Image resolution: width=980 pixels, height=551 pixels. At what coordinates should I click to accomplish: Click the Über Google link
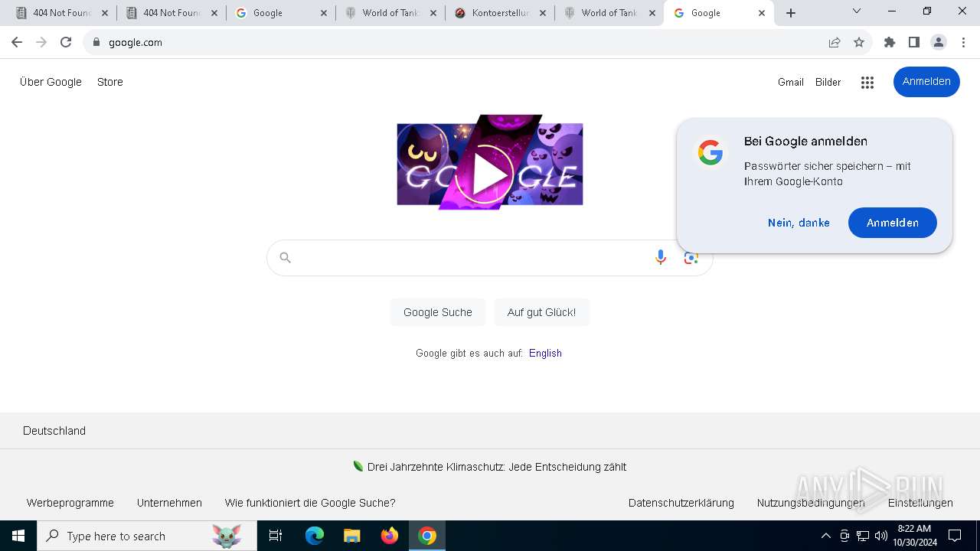click(51, 82)
